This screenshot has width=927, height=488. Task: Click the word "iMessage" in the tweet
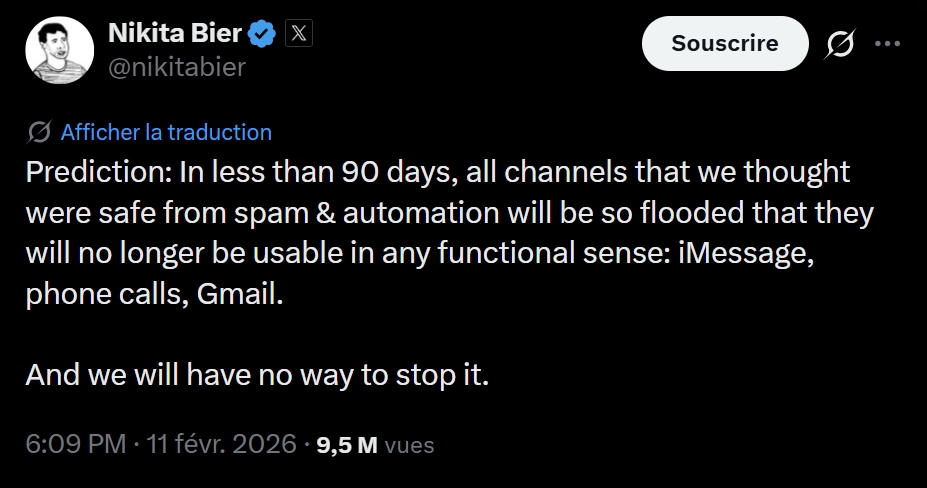[x=765, y=255]
